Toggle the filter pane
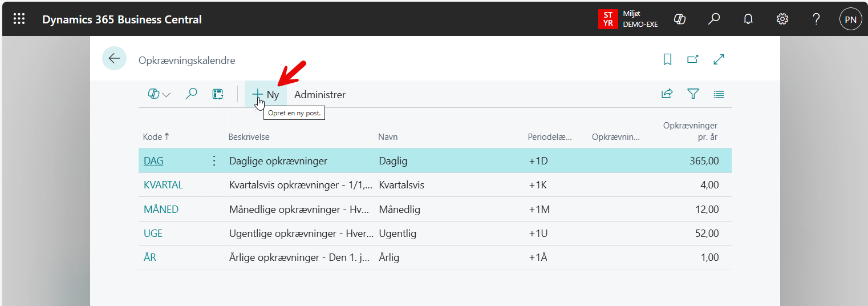Viewport: 868px width, 306px height. pyautogui.click(x=693, y=94)
